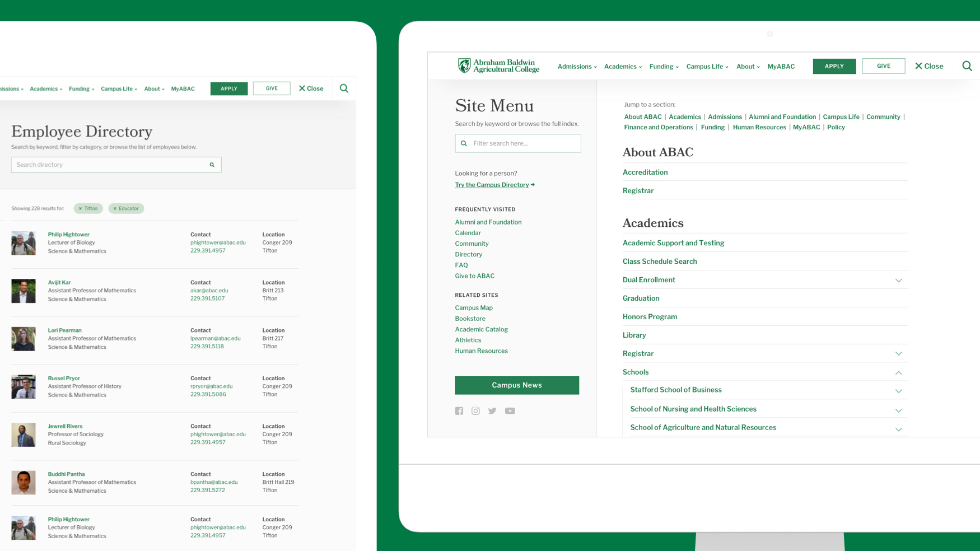Close the Employee Directory overlay
The width and height of the screenshot is (980, 551).
pyautogui.click(x=311, y=88)
